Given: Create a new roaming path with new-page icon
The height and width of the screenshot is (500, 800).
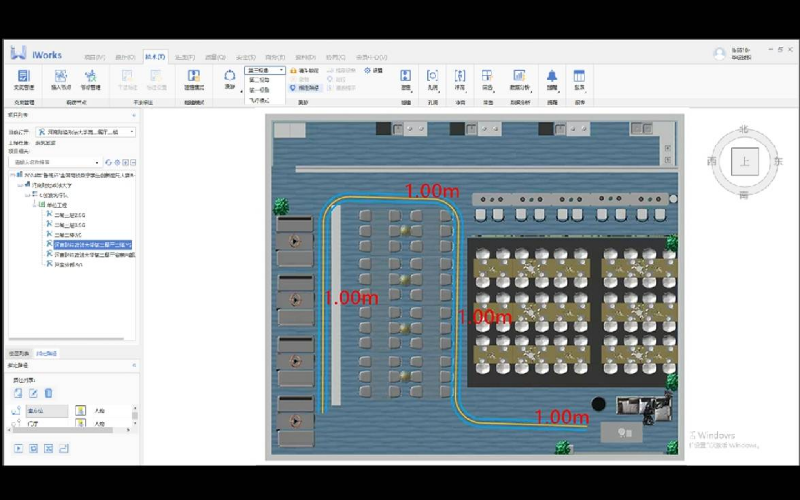Looking at the screenshot, I should pos(18,393).
